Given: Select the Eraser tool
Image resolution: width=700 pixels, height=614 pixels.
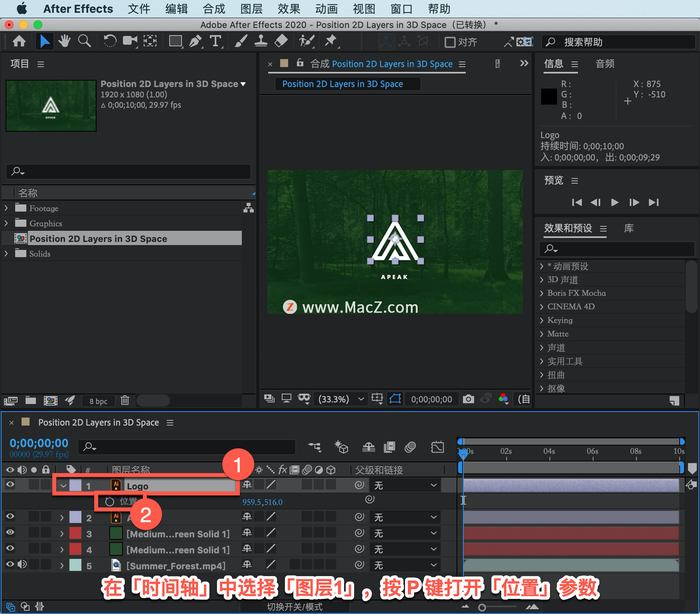Looking at the screenshot, I should click(281, 41).
